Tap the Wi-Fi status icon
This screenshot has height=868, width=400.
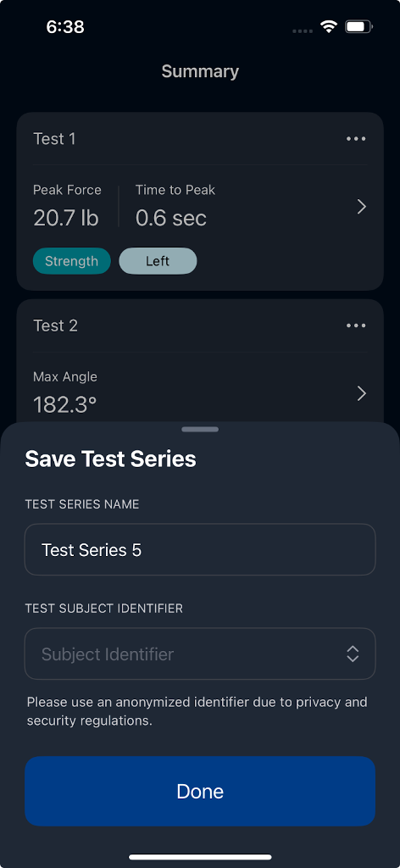(x=329, y=26)
